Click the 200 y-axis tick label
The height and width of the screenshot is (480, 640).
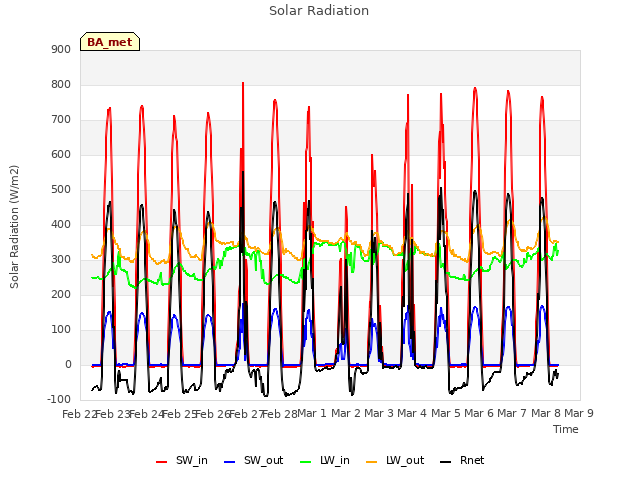(x=61, y=295)
